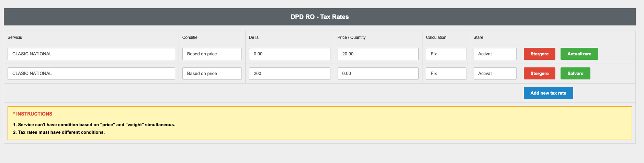Click instruction about different conditions
Viewport: 644px width, 163px height.
[x=59, y=132]
